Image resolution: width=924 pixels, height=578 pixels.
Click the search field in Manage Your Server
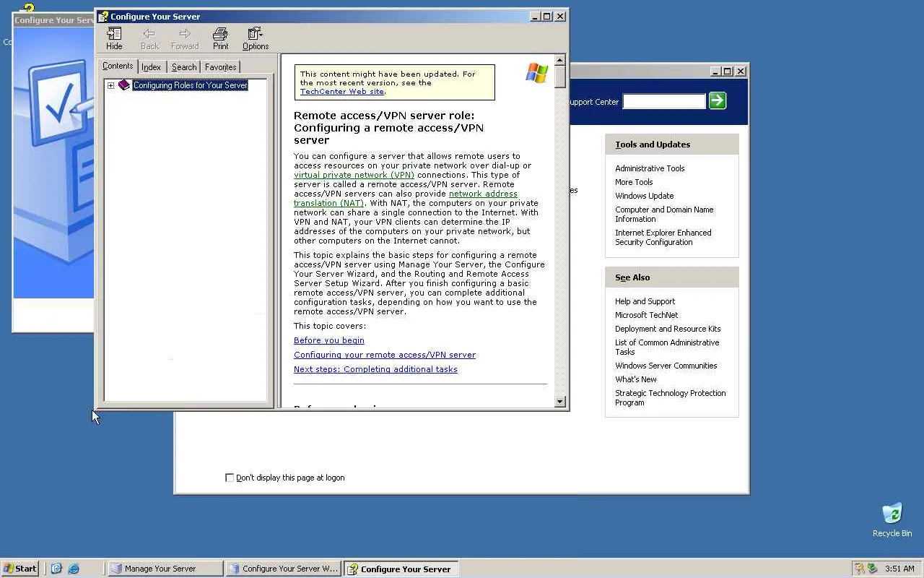point(664,101)
